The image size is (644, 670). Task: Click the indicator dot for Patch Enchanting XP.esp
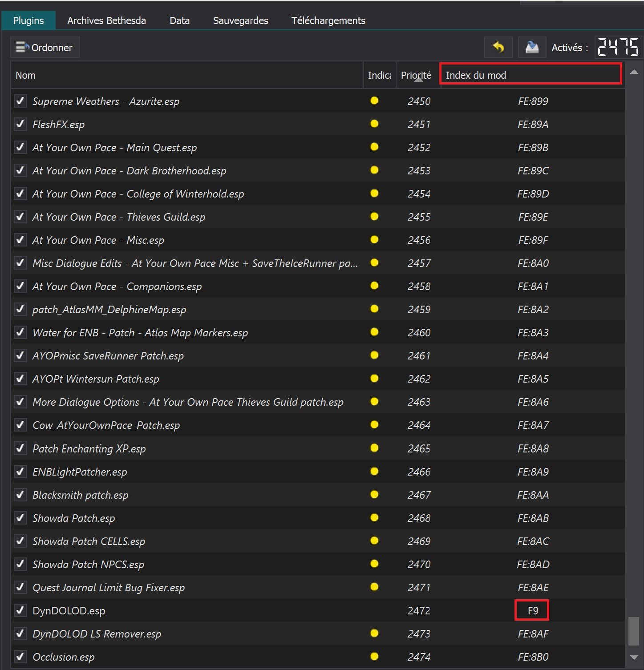[x=374, y=448]
